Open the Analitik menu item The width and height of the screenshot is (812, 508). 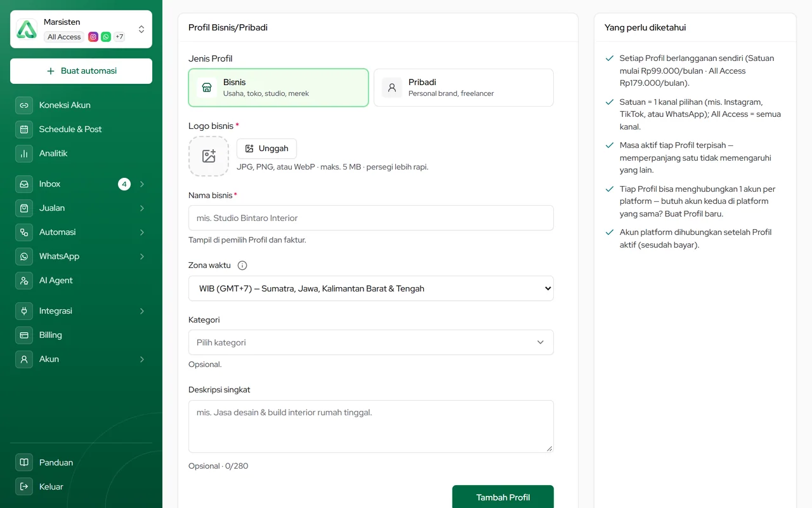(81, 154)
